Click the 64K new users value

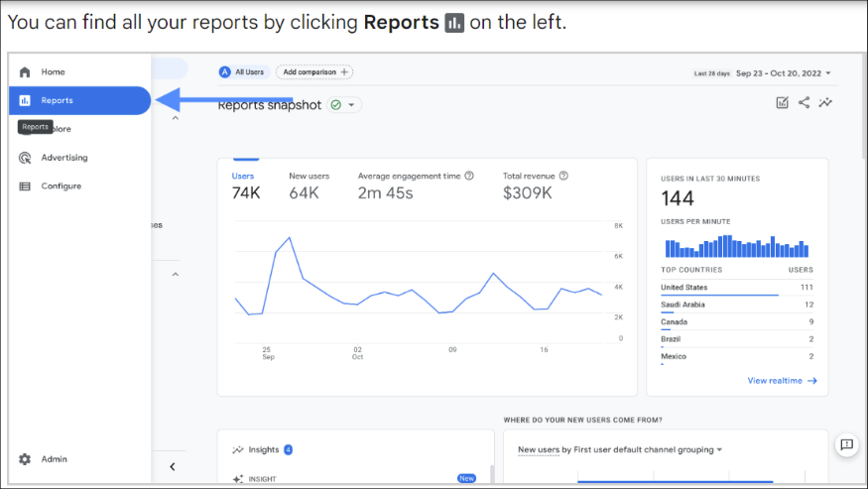tap(304, 192)
